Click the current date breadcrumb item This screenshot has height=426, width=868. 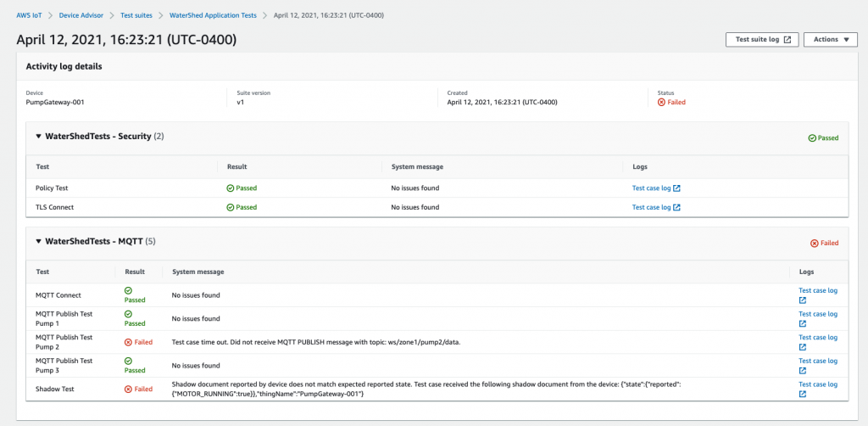(329, 15)
